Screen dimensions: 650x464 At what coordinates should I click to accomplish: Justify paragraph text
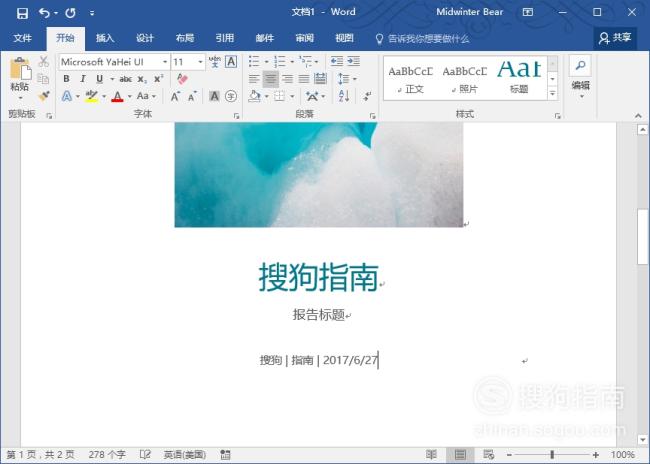[x=304, y=79]
